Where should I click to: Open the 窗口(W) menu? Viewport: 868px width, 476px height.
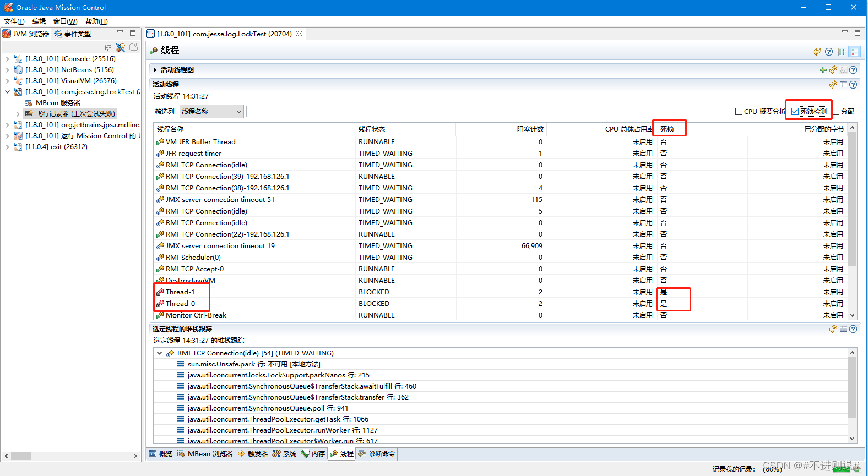pyautogui.click(x=65, y=21)
